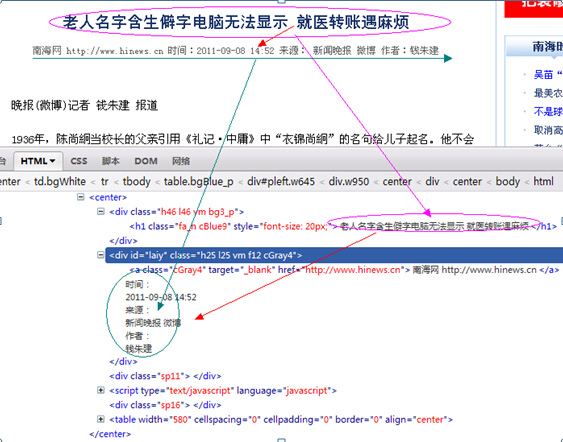Open the HTML tab dropdown arrow
This screenshot has height=442, width=563.
(x=52, y=161)
